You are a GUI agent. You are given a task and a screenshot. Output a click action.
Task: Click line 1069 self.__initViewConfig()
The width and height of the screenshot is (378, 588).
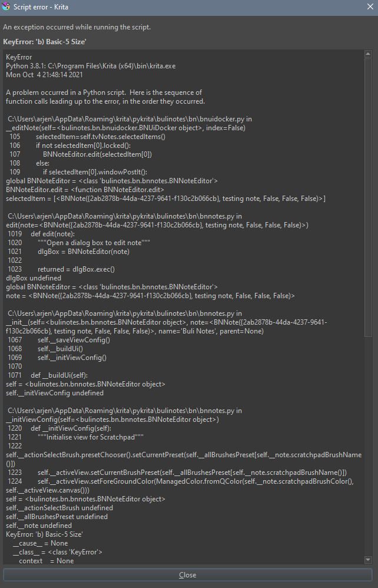pyautogui.click(x=57, y=358)
